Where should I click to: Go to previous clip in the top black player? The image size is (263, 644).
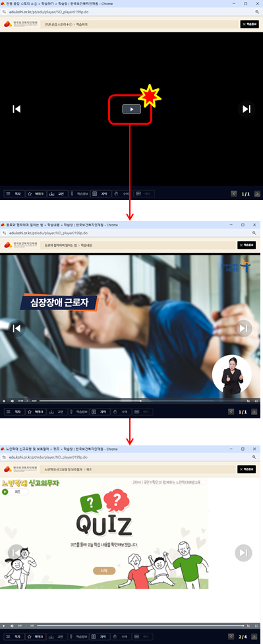coord(16,109)
